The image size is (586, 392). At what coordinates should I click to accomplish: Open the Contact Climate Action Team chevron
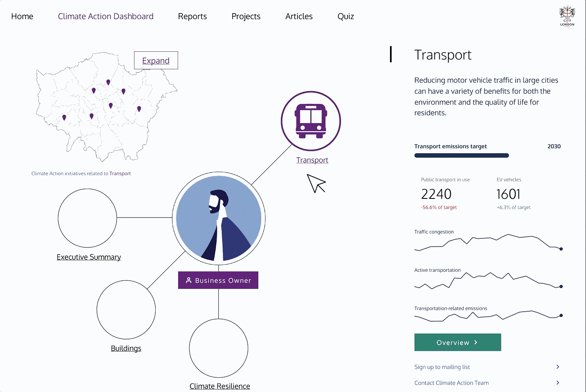click(x=557, y=383)
